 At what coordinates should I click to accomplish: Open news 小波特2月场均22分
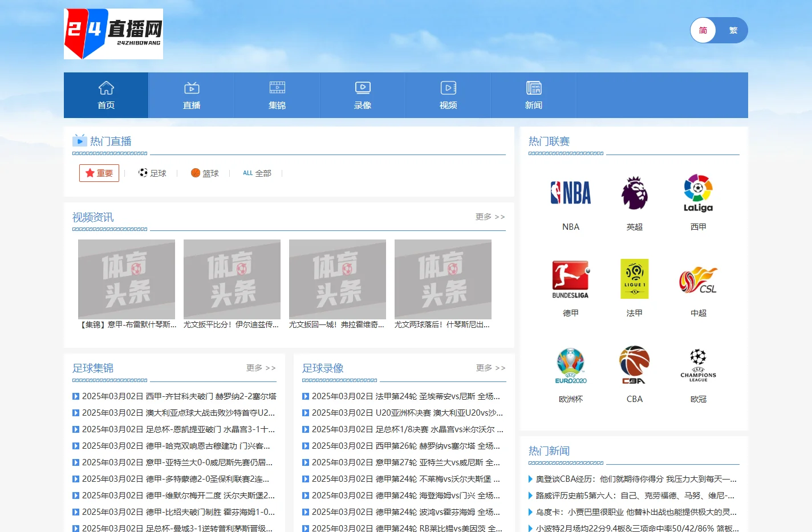click(638, 527)
